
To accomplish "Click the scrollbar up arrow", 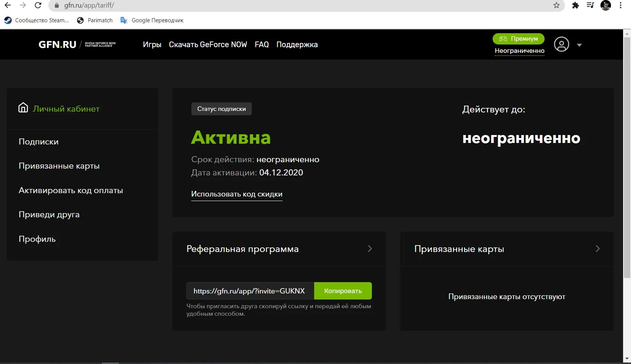I will [x=627, y=33].
